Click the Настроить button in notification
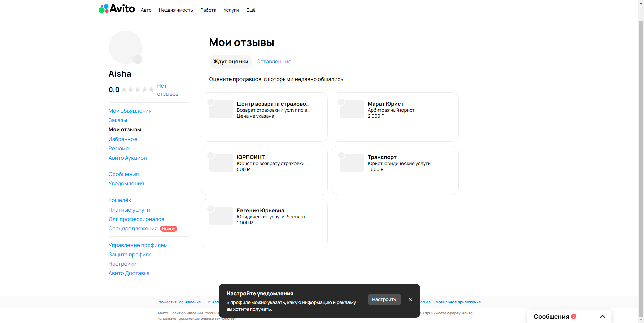This screenshot has width=644, height=323. coord(384,300)
